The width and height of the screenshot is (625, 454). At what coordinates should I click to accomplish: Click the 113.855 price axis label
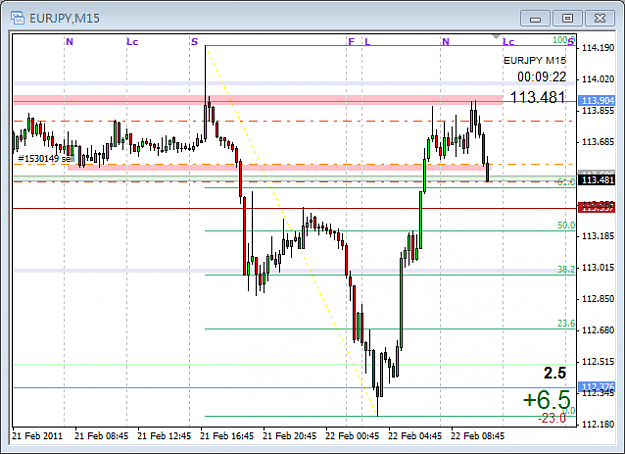(x=598, y=111)
